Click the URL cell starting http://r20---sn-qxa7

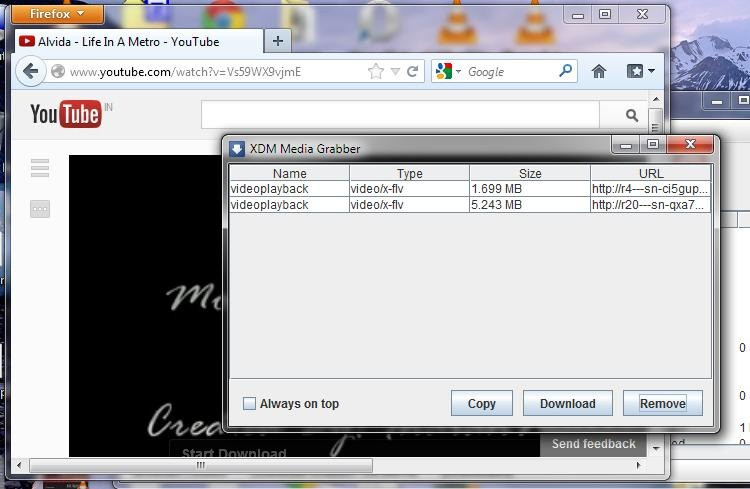(650, 205)
